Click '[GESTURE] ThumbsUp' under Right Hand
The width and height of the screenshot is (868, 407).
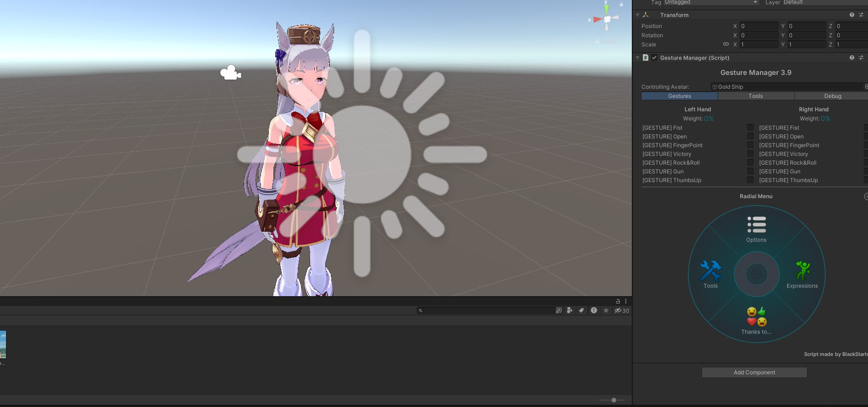pyautogui.click(x=788, y=180)
